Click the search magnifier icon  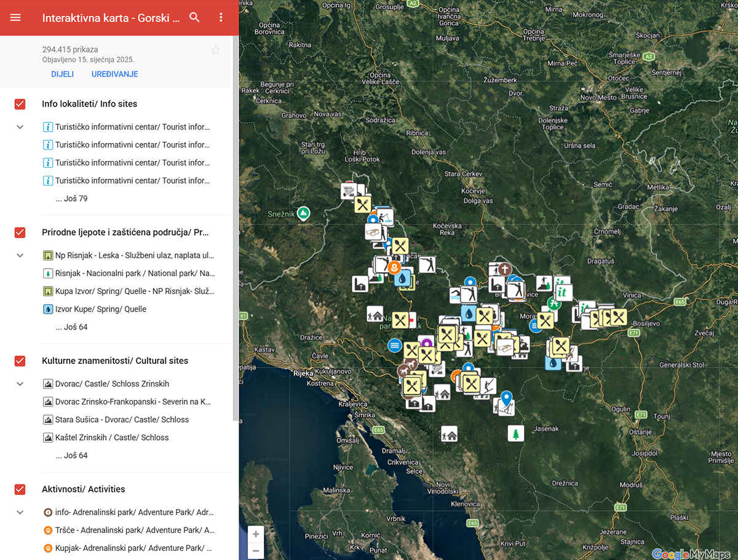(195, 18)
